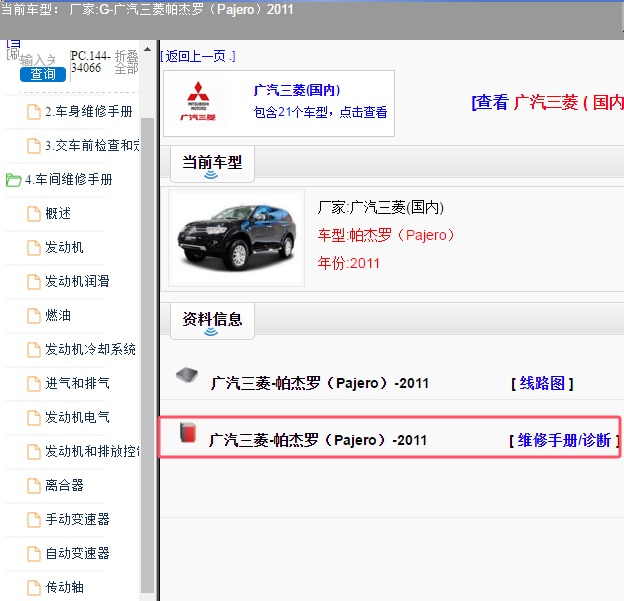Open tree item 2.车身维修手册
The width and height of the screenshot is (624, 601).
88,111
